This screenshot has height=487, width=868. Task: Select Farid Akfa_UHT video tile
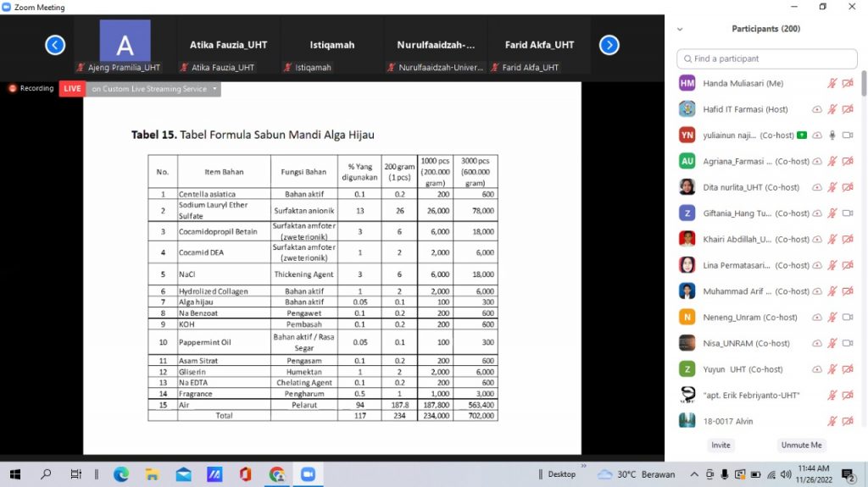(x=539, y=45)
